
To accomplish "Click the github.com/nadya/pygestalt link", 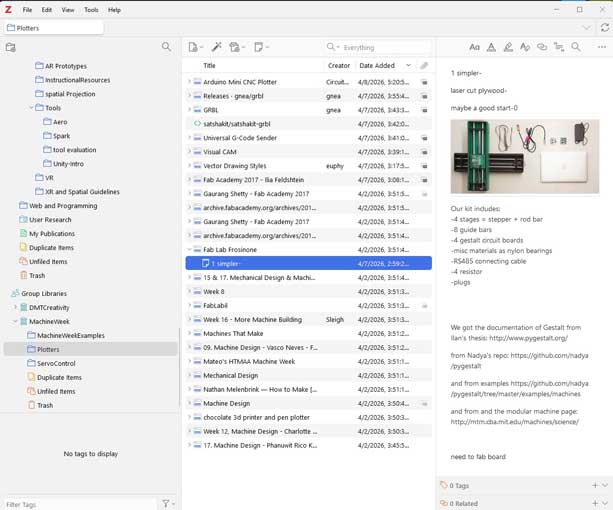I will 520,361.
